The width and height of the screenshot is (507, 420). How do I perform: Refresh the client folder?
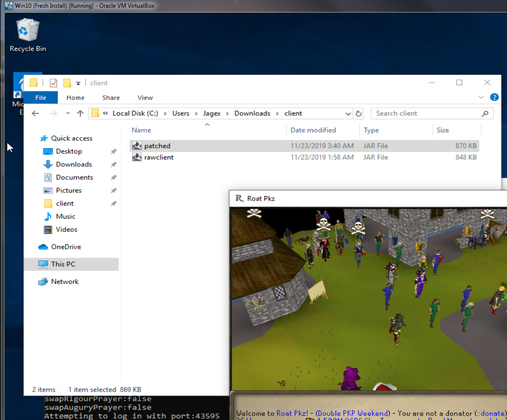(358, 114)
